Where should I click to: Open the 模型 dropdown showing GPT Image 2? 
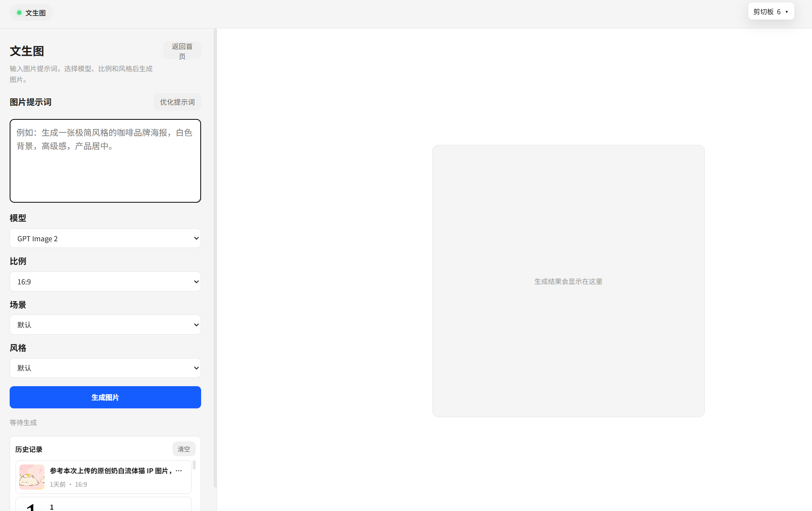pos(105,238)
